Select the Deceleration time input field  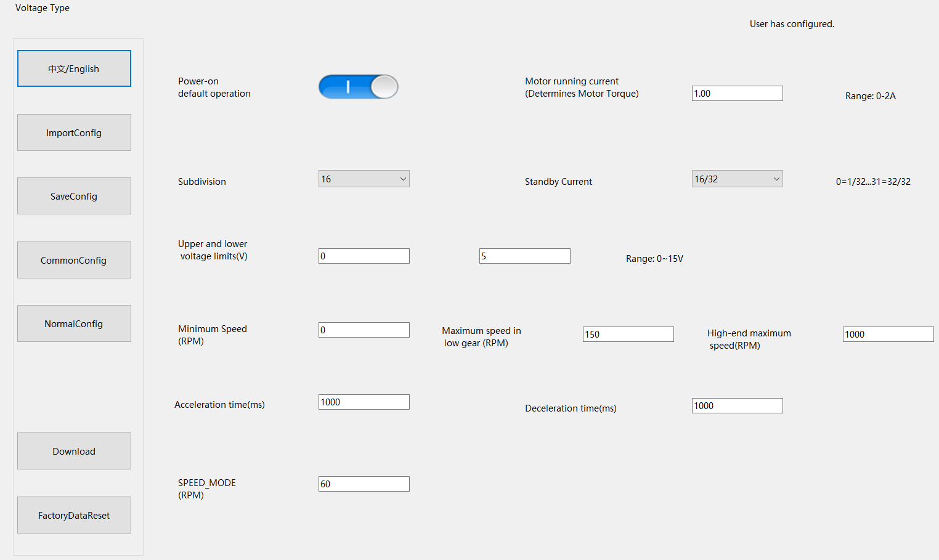coord(737,405)
